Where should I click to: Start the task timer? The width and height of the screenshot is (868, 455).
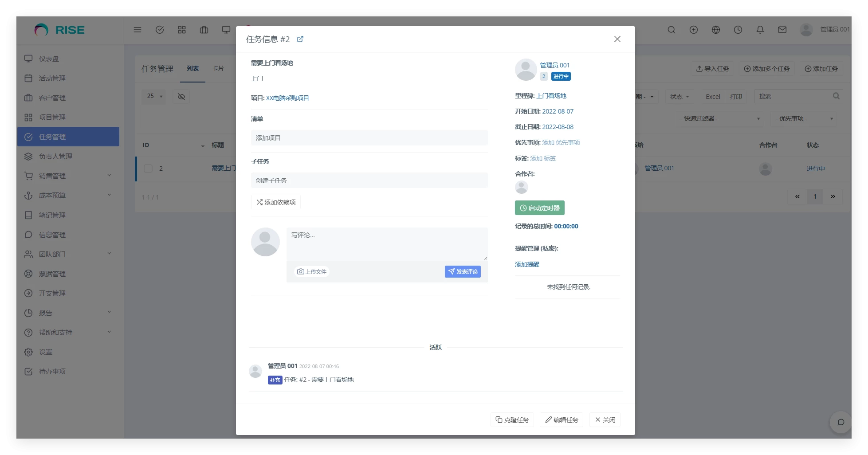(x=539, y=208)
